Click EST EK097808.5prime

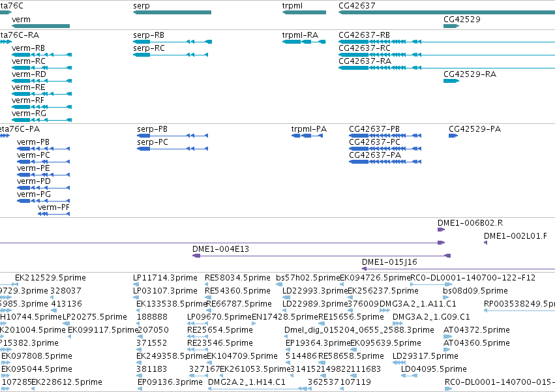point(37,356)
